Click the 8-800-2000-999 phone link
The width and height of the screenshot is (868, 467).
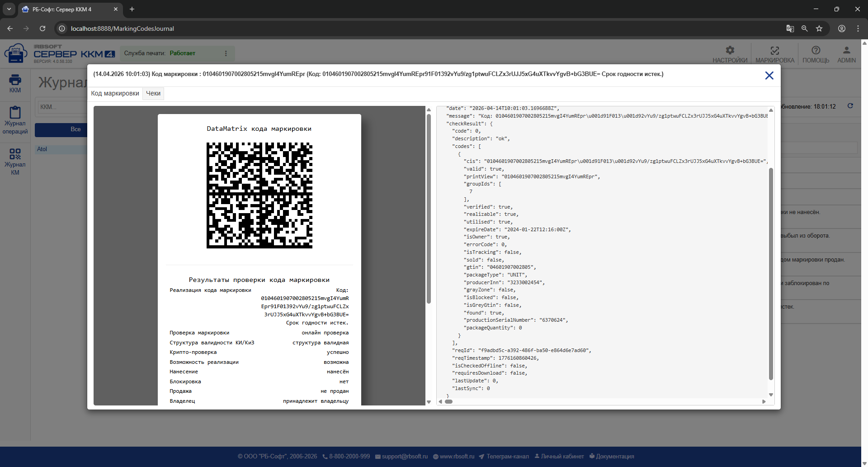pos(346,456)
